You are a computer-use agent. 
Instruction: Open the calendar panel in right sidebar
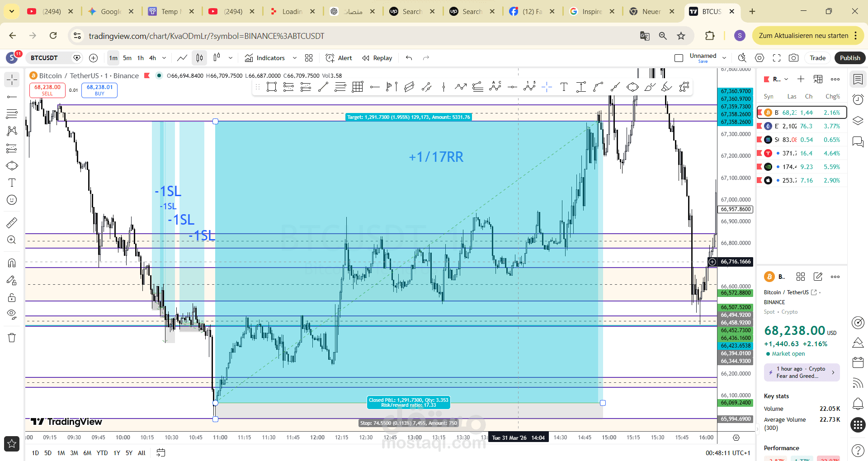coord(858,362)
